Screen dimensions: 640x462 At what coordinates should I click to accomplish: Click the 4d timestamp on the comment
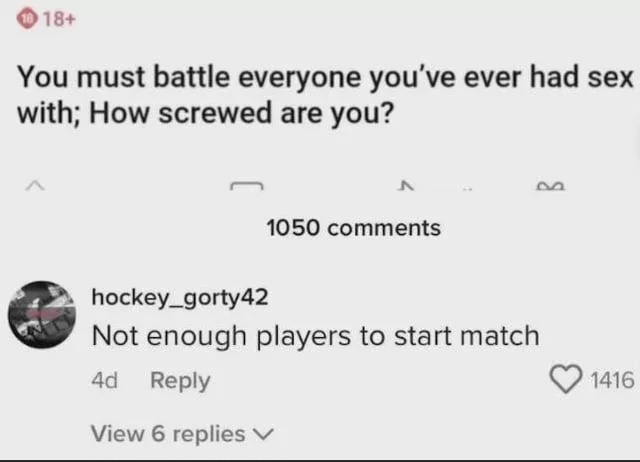104,381
